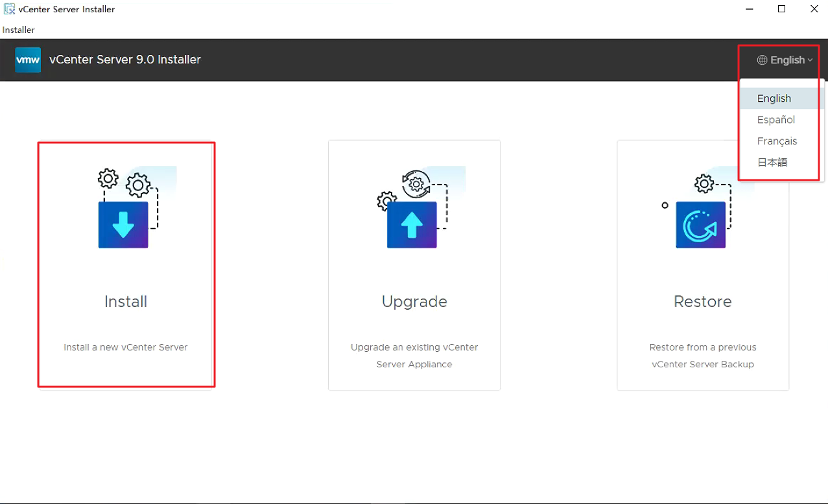This screenshot has width=828, height=504.
Task: Click 'Restore from a previous vCenter Server Backup' text
Action: [x=703, y=356]
